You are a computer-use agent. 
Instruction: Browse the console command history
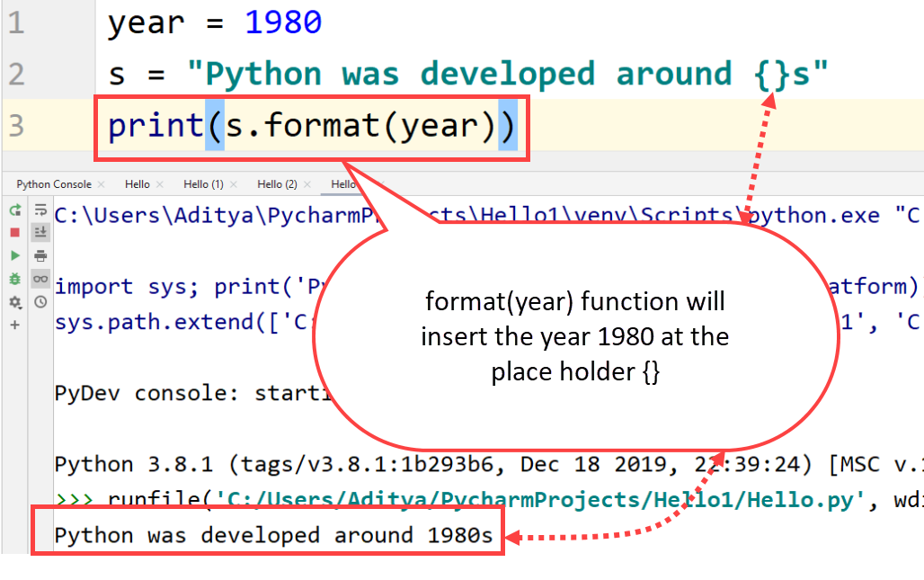40,301
